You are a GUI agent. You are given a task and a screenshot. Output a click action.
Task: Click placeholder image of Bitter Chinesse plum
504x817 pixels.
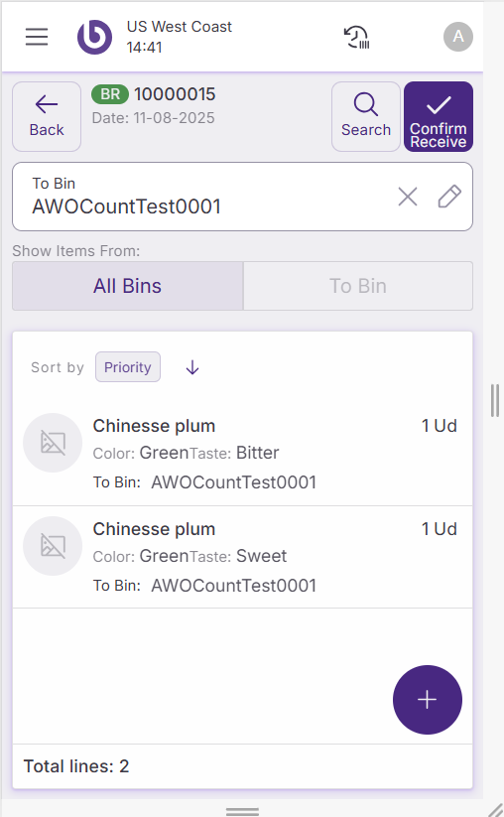(53, 443)
